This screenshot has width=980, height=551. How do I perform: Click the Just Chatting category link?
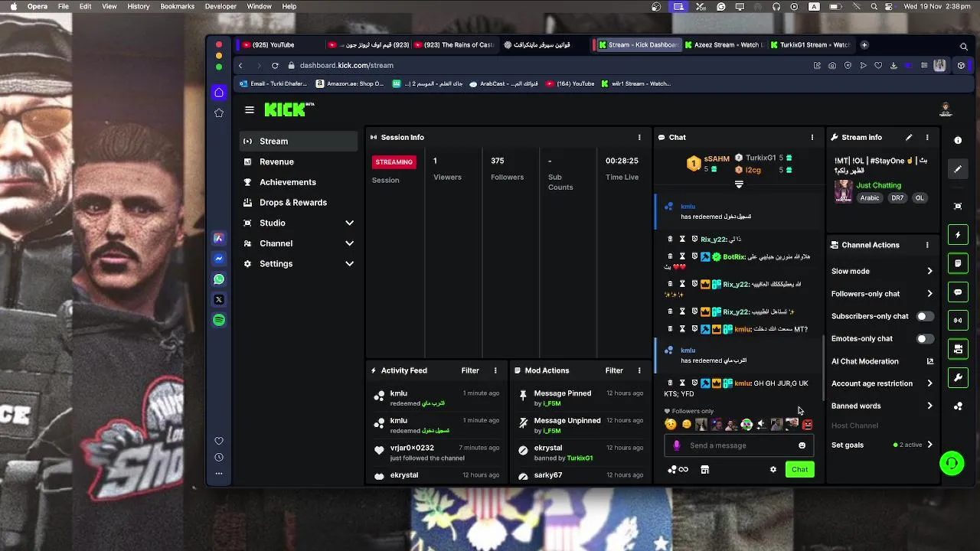pos(878,185)
